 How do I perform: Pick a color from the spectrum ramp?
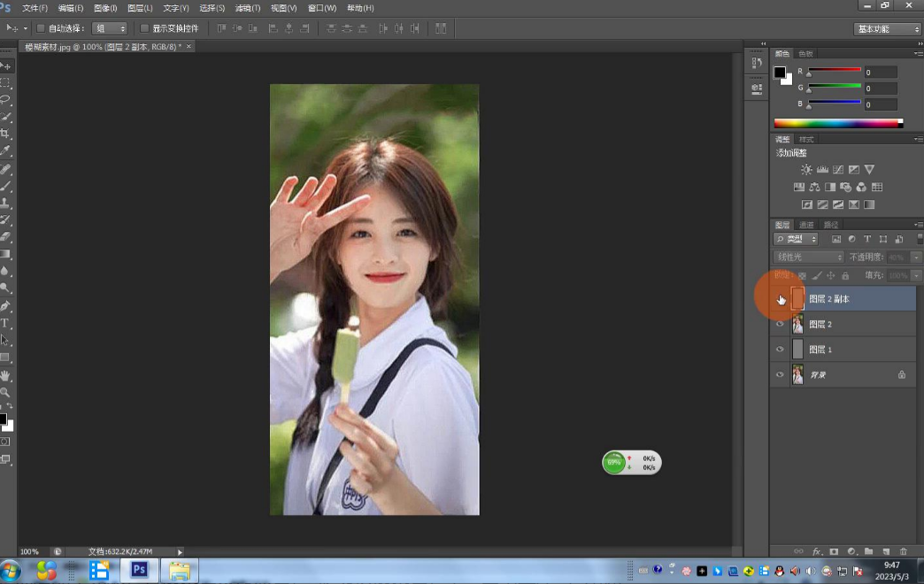point(838,123)
